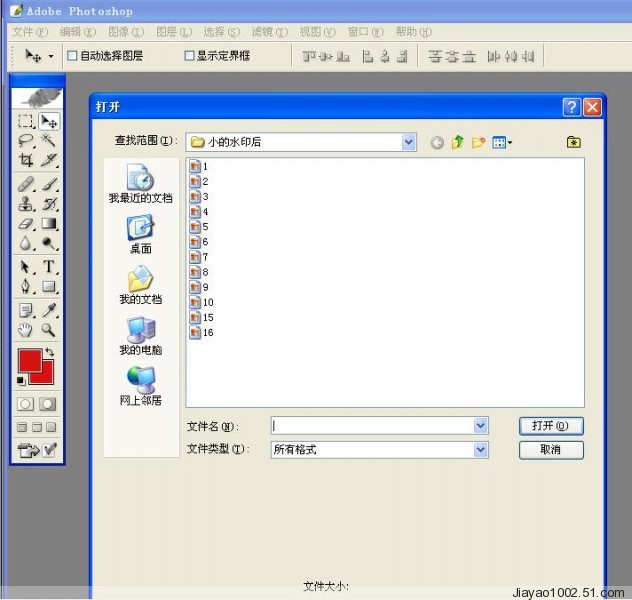This screenshot has width=632, height=600.
Task: Select the Path Selection tool
Action: (26, 267)
